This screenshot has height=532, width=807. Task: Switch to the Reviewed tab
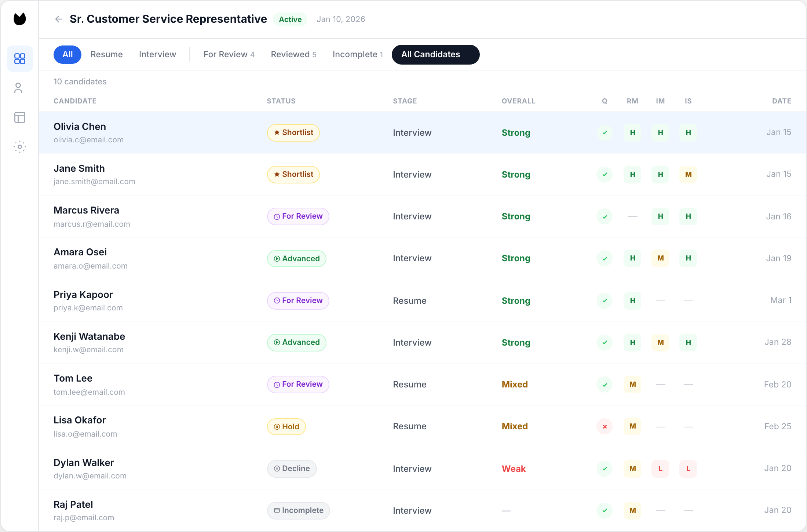point(293,54)
